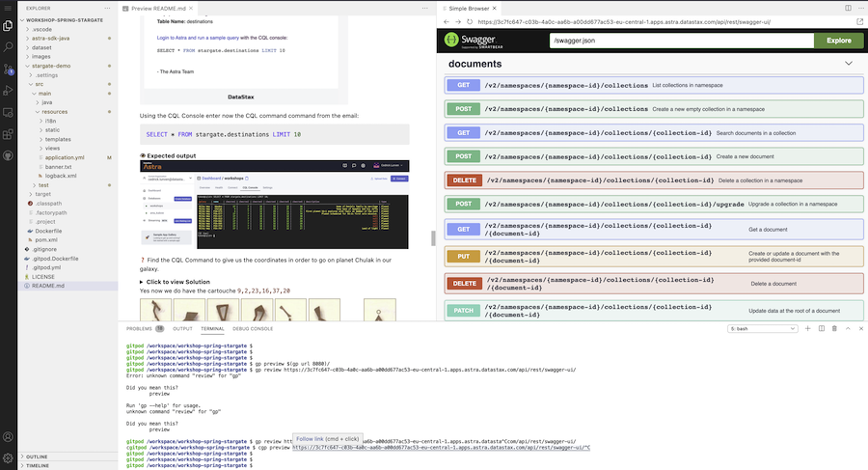Collapse the resources folder
The width and height of the screenshot is (868, 470).
(x=54, y=112)
